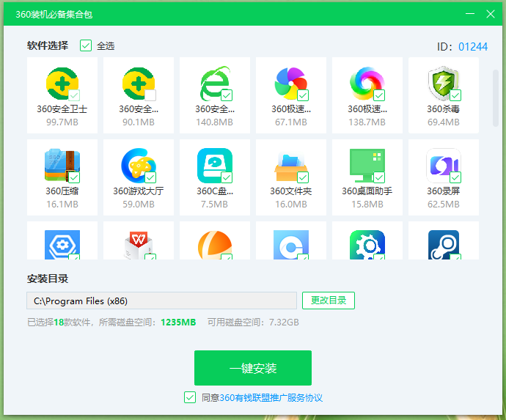This screenshot has width=506, height=420.
Task: Uncheck the 360安全卫士 checkbox
Action: point(75,95)
